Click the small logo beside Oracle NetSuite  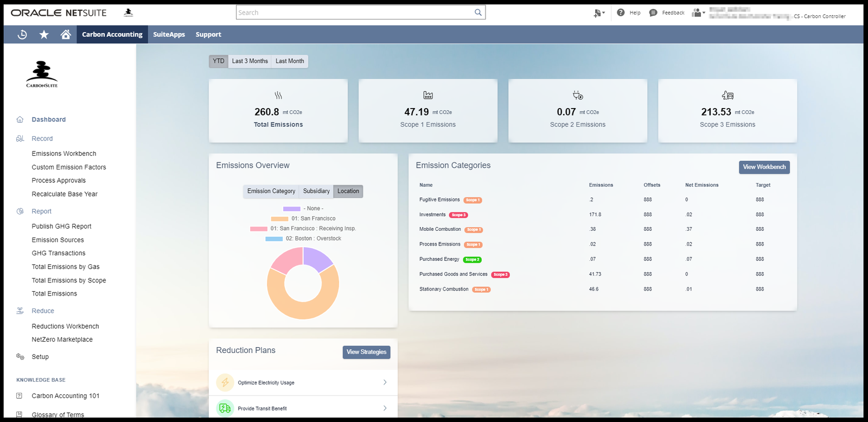(x=129, y=12)
